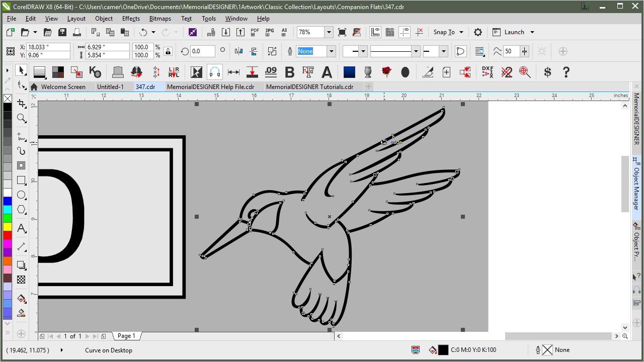644x362 pixels.
Task: Open the zoom level dropdown
Action: 329,32
